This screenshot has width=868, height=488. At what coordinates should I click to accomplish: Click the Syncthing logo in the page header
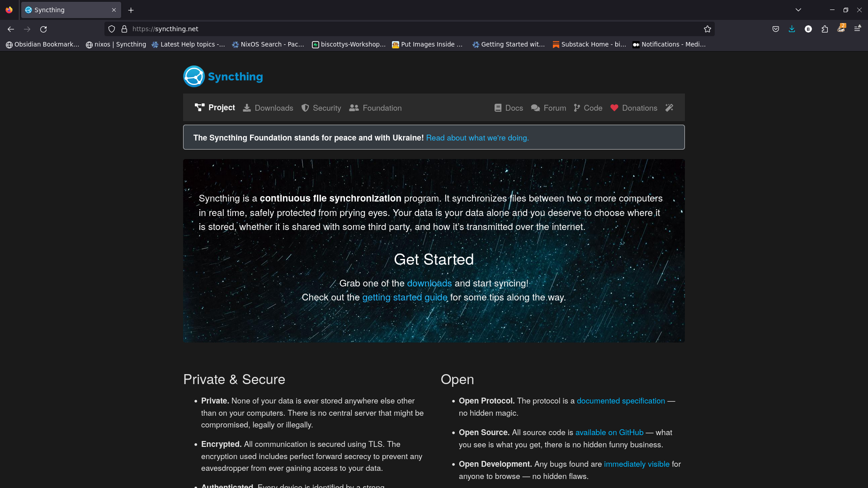pos(223,76)
